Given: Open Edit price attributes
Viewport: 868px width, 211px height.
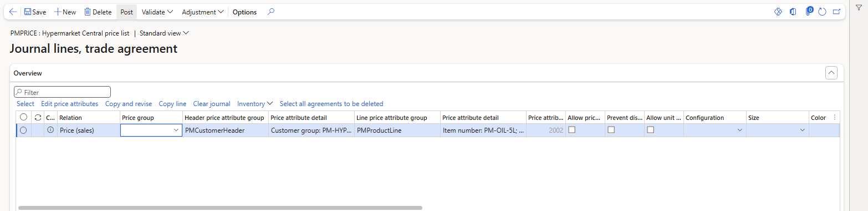Looking at the screenshot, I should [x=70, y=104].
